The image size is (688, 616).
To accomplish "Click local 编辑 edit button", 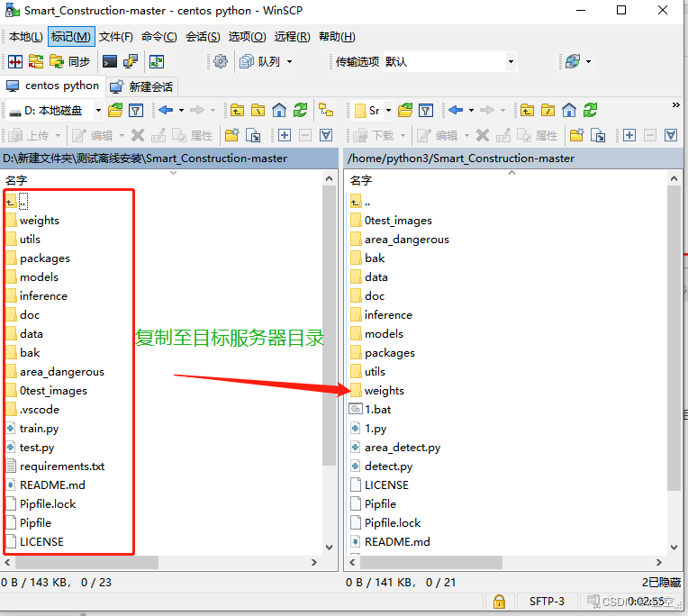I will [x=93, y=136].
